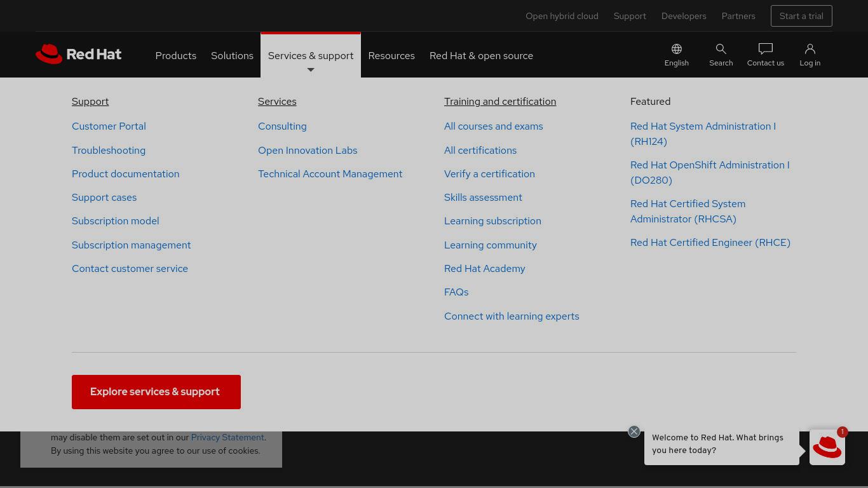The image size is (868, 488).
Task: Open the Red Hat chatbot icon
Action: pos(827,447)
